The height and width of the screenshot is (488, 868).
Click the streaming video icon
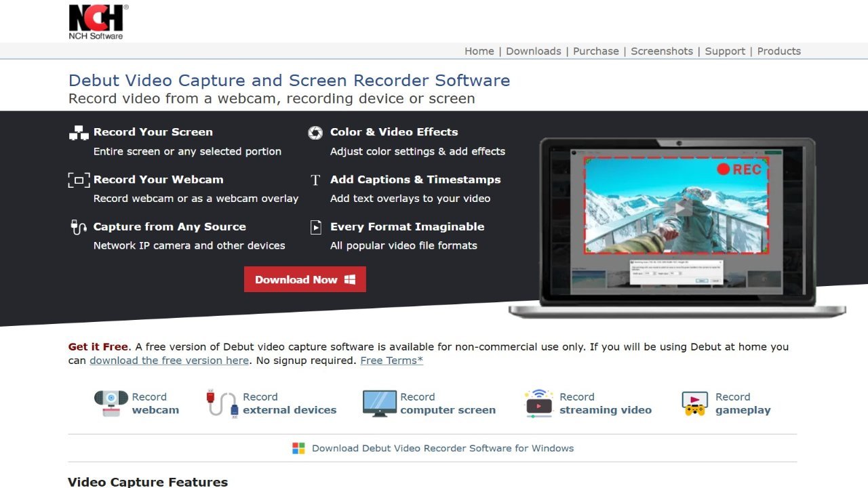click(x=539, y=403)
